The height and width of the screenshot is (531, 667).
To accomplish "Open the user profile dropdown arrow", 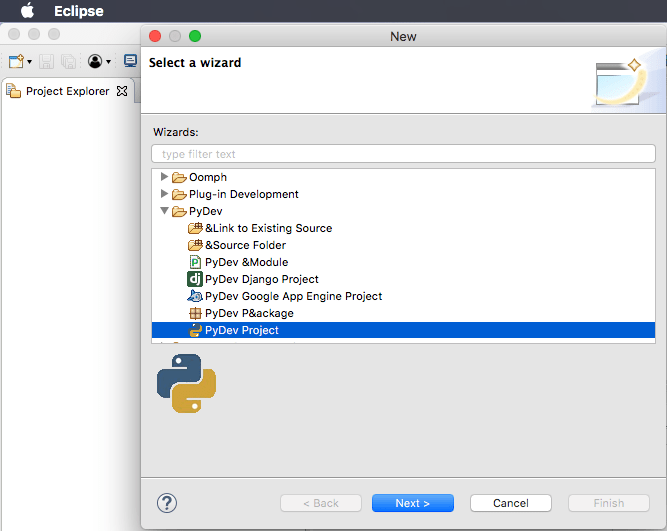I will coord(108,62).
